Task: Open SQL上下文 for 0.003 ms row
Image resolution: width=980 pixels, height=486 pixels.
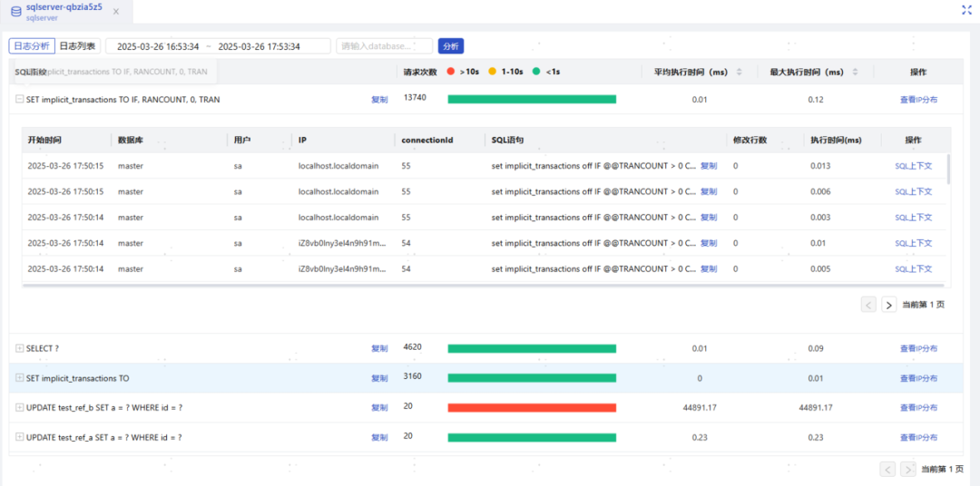Action: click(x=913, y=218)
